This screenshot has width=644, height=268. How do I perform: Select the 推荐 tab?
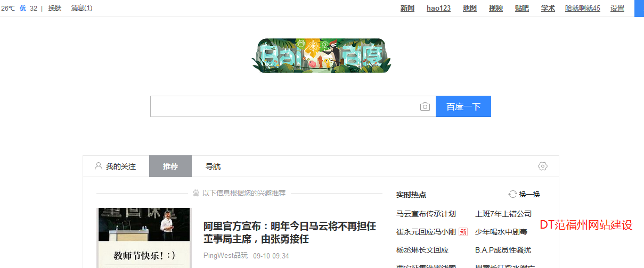(170, 166)
